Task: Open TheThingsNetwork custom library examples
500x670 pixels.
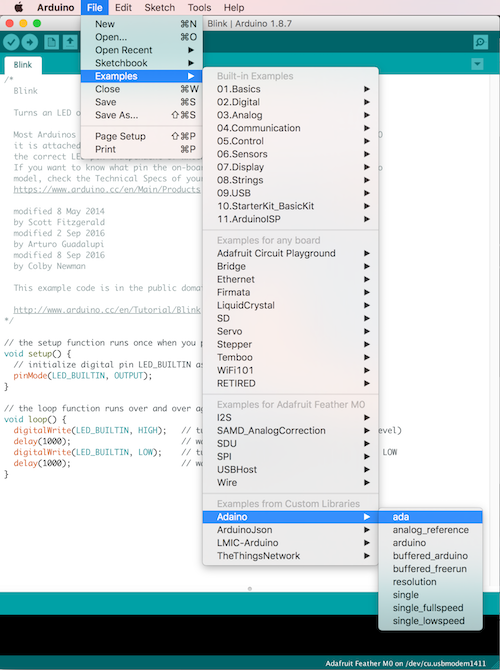Action: [x=291, y=556]
